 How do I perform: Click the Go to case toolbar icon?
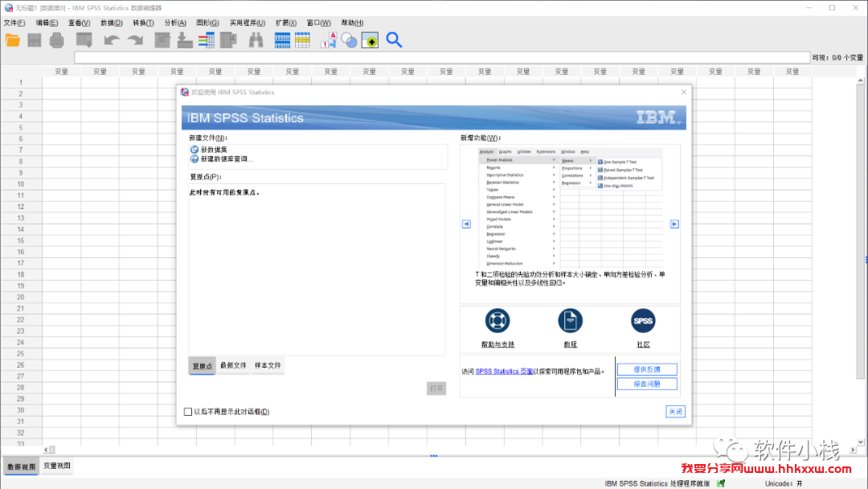(x=162, y=40)
